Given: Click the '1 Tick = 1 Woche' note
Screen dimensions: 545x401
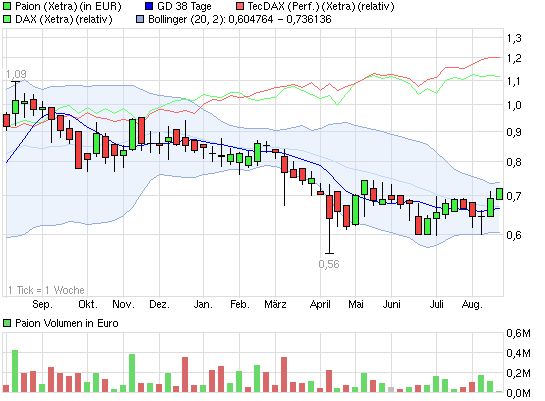Looking at the screenshot, I should 46,290.
